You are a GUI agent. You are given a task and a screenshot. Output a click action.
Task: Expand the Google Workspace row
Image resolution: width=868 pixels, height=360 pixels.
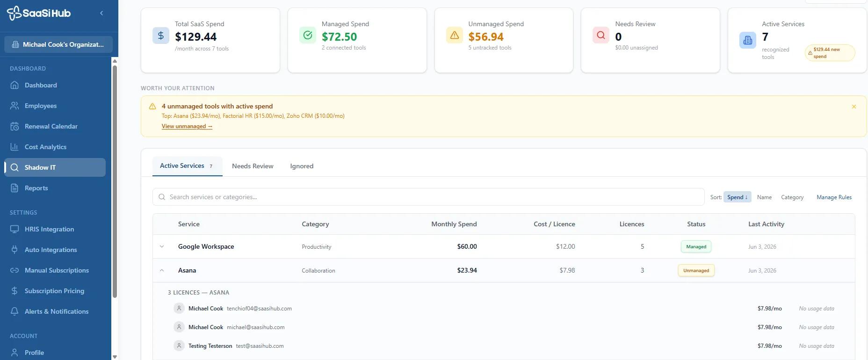pos(162,246)
